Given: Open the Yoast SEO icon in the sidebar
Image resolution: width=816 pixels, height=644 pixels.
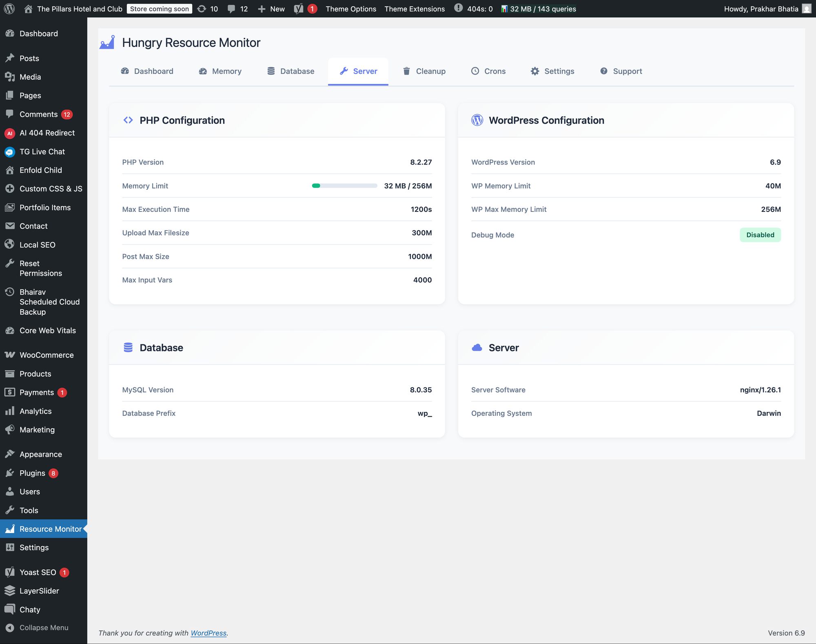Looking at the screenshot, I should point(10,572).
